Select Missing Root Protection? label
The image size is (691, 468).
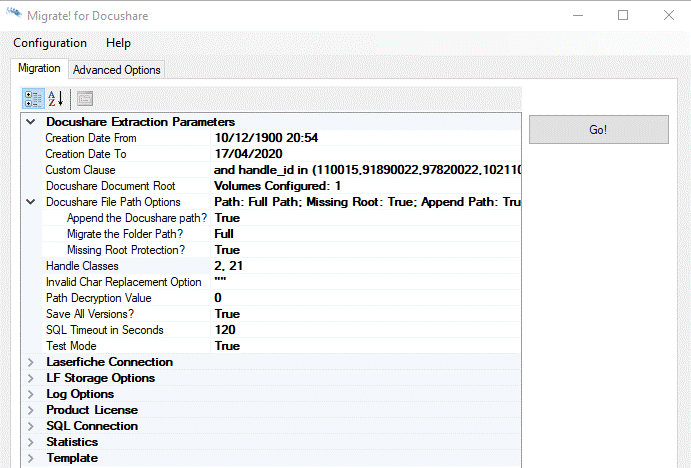coord(126,250)
